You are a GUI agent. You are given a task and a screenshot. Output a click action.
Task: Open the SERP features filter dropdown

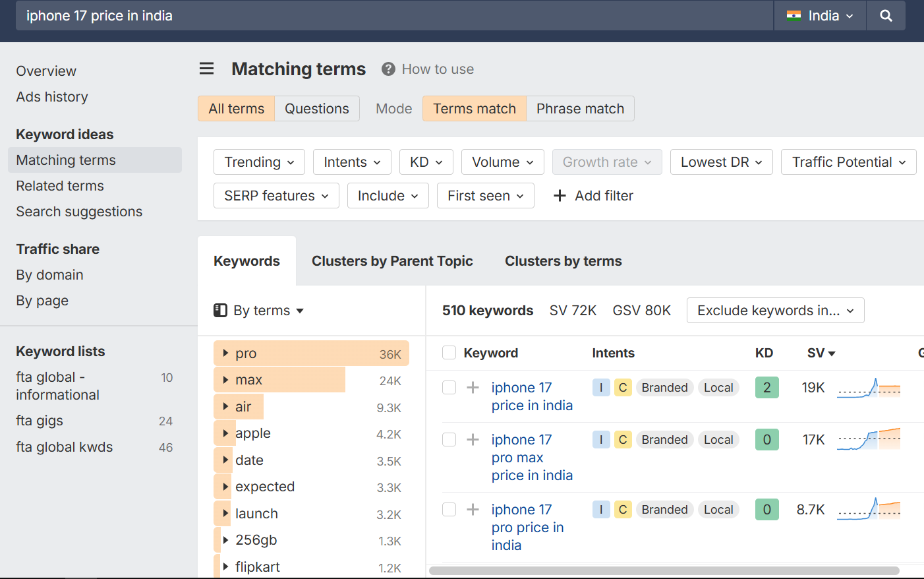point(276,196)
